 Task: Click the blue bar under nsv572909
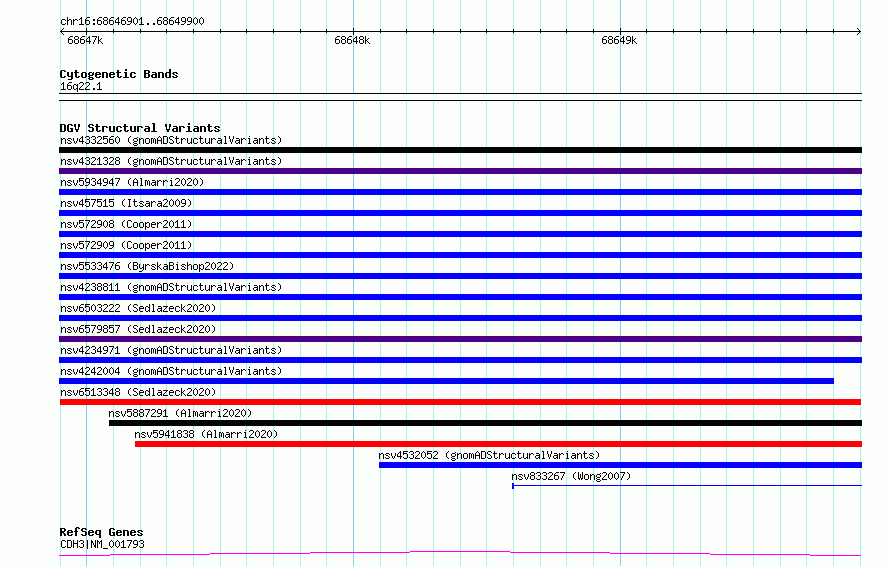[460, 255]
